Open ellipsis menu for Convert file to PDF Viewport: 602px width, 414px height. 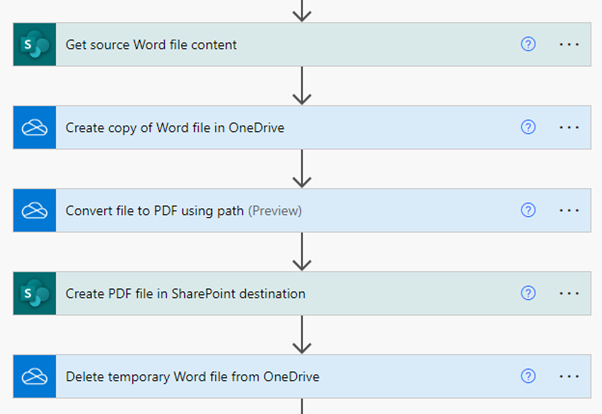tap(570, 211)
